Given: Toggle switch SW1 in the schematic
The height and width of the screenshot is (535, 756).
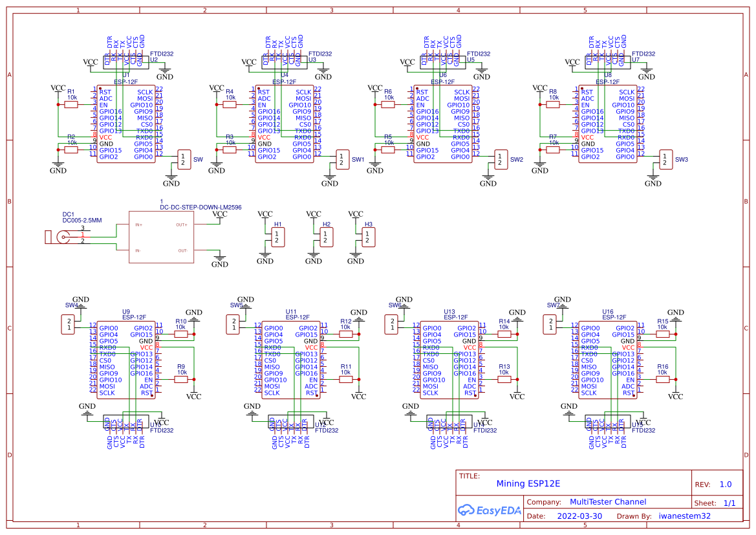Looking at the screenshot, I should 342,159.
